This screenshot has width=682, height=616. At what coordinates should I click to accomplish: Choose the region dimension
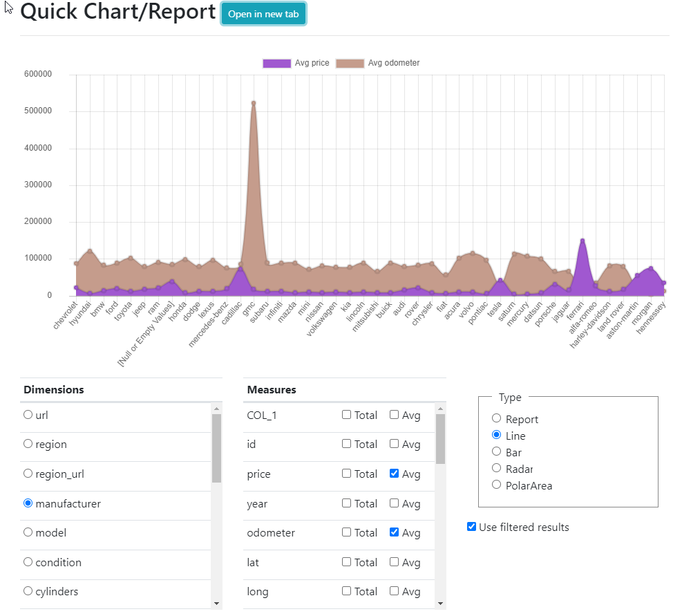[28, 444]
